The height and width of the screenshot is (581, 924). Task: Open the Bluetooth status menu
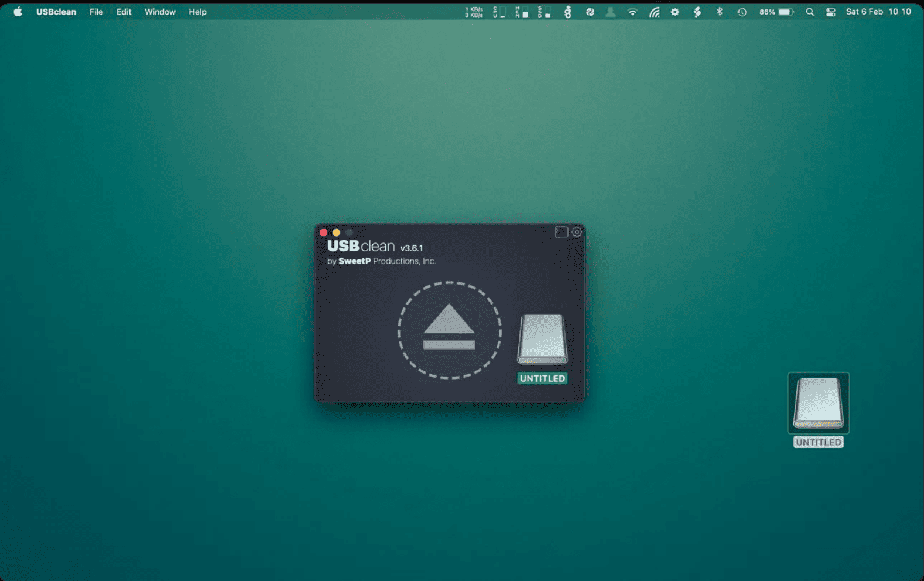point(720,12)
